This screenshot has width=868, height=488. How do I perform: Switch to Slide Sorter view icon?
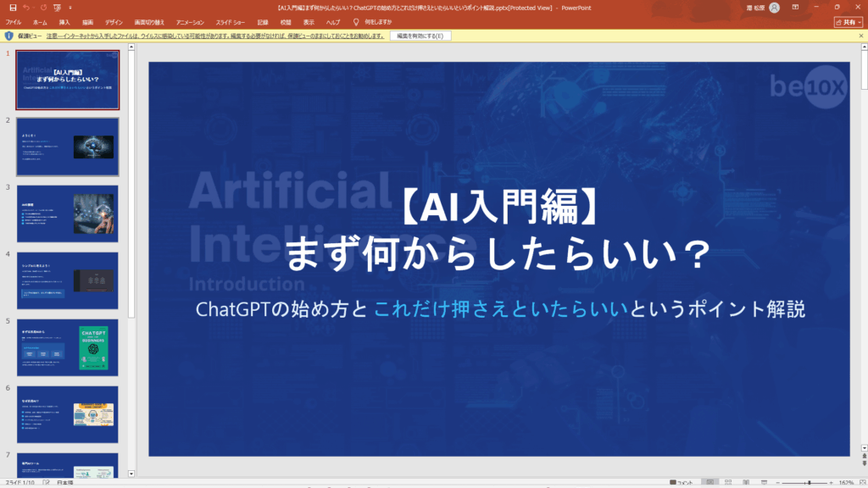pyautogui.click(x=728, y=483)
